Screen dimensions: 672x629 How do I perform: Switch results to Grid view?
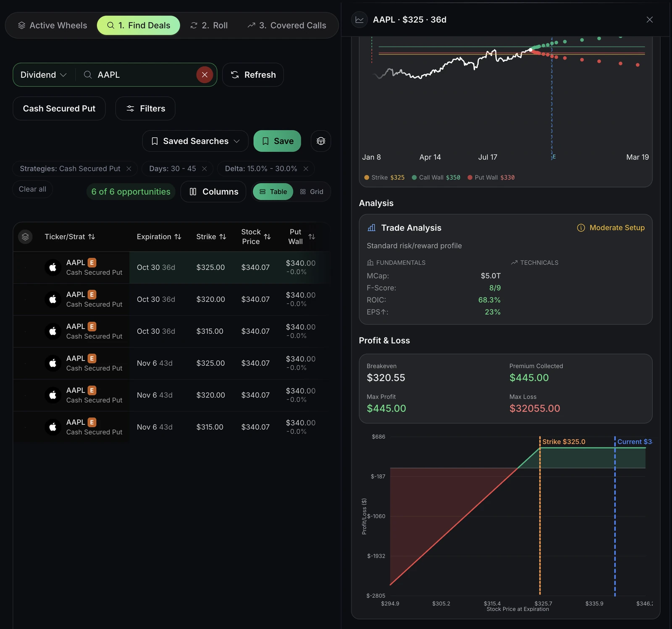[312, 192]
